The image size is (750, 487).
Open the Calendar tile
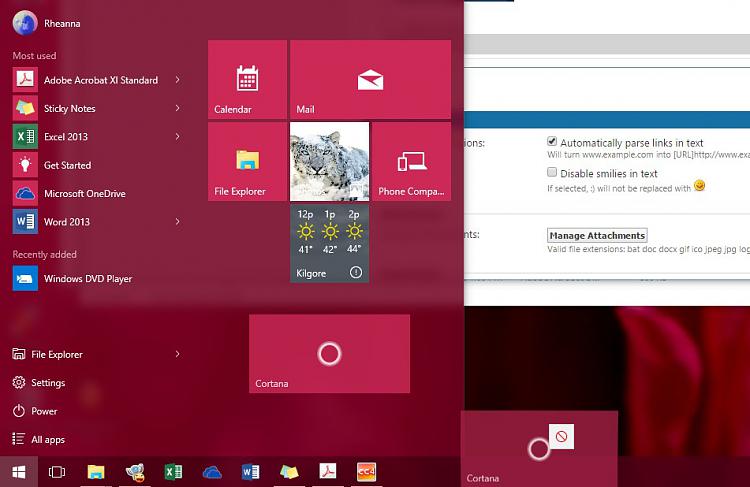[x=247, y=79]
